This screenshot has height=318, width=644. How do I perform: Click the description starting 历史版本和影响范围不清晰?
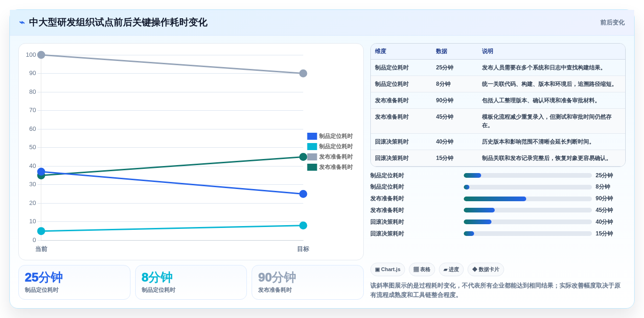[538, 142]
